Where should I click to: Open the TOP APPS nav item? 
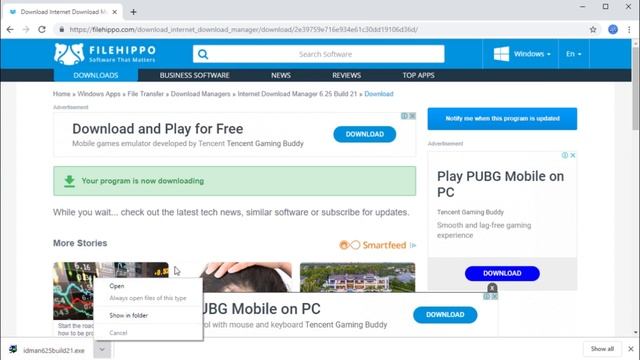tap(418, 76)
